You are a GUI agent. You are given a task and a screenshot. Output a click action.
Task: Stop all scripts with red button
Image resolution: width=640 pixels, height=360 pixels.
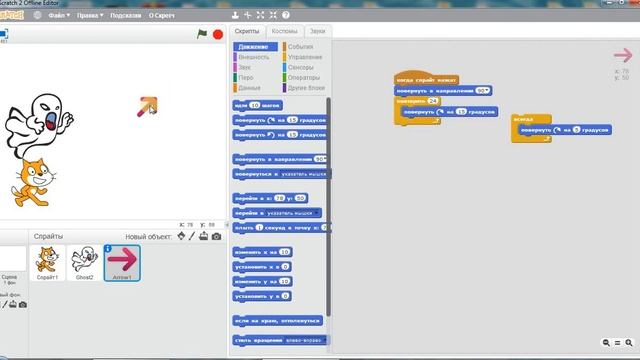[x=218, y=35]
